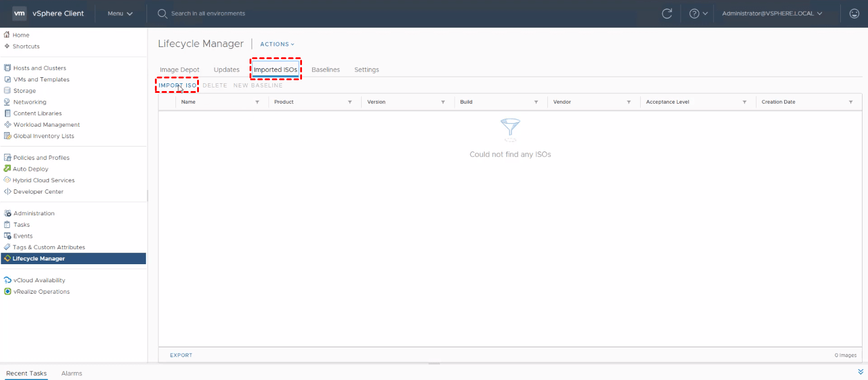Click the vm logo in the header

tap(20, 13)
